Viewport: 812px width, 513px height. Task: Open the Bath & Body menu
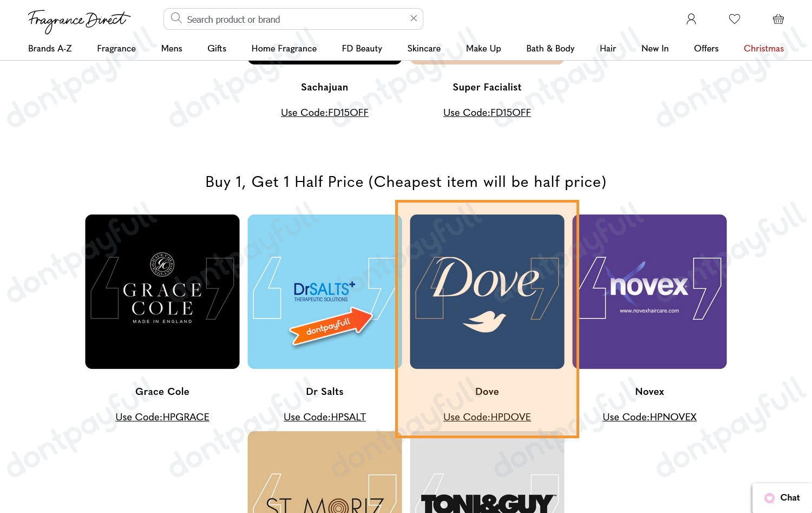click(550, 48)
